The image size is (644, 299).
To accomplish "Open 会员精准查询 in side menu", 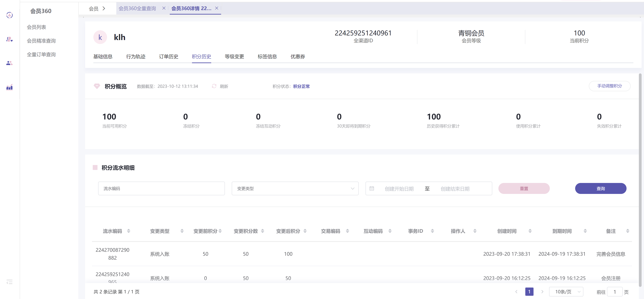I will click(41, 41).
